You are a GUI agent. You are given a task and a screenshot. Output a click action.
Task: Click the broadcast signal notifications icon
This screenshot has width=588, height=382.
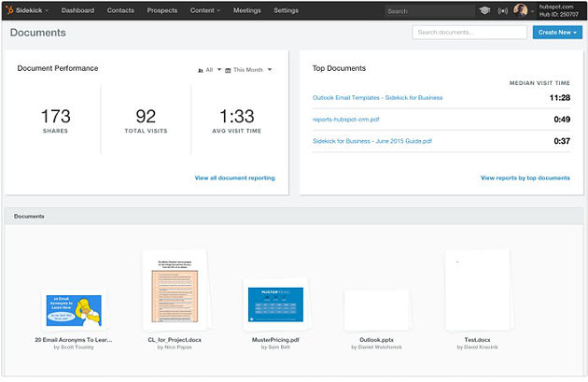(502, 11)
